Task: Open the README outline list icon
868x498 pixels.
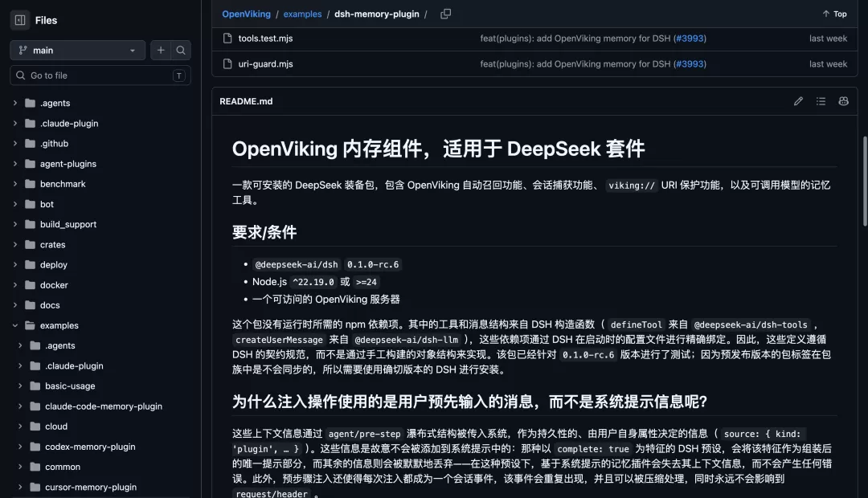Action: coord(821,101)
